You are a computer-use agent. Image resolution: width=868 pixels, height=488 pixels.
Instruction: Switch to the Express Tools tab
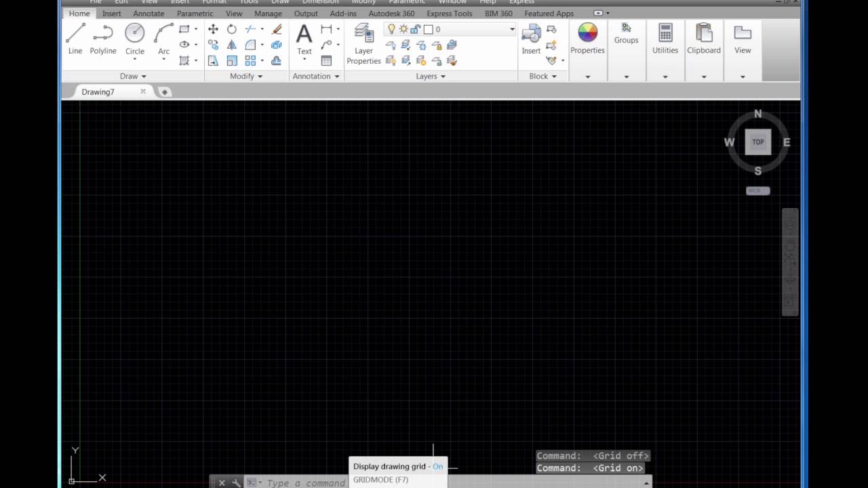450,14
